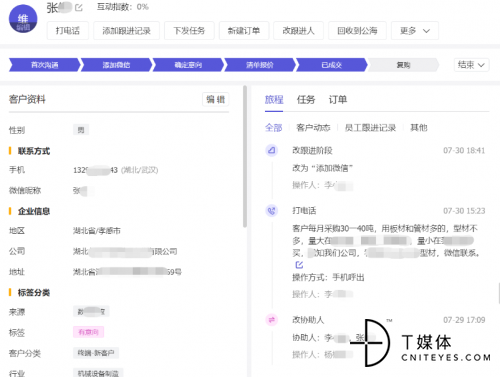Switch to the 旅程 tab
Screen dimensions: 500x377
point(274,99)
